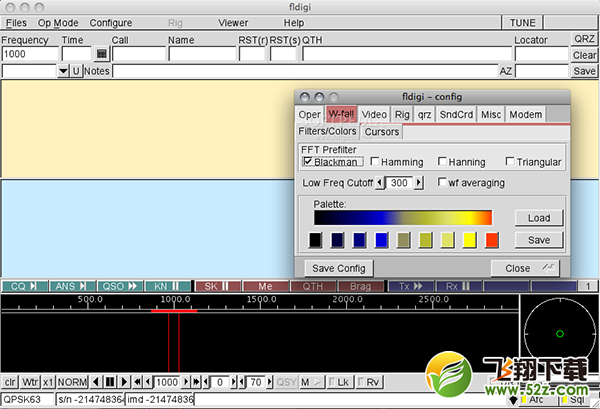This screenshot has width=600, height=409.
Task: Enable the wf averaging checkbox
Action: [442, 182]
